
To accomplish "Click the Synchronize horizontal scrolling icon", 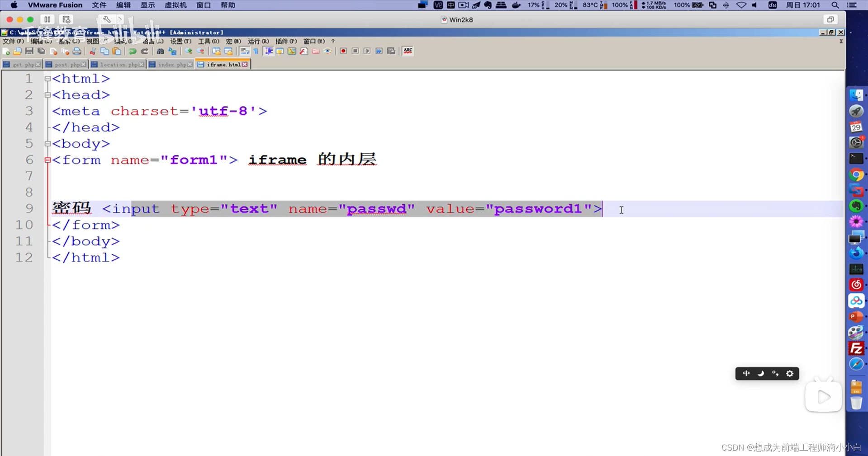I will pyautogui.click(x=228, y=51).
